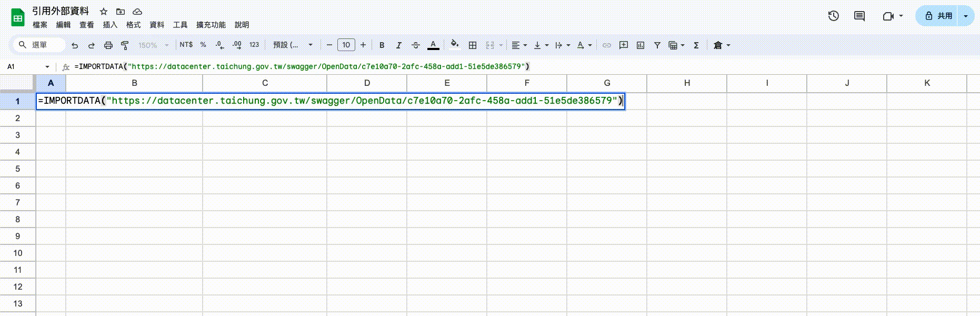Open the fill color picker
The image size is (980, 316).
pos(455,44)
